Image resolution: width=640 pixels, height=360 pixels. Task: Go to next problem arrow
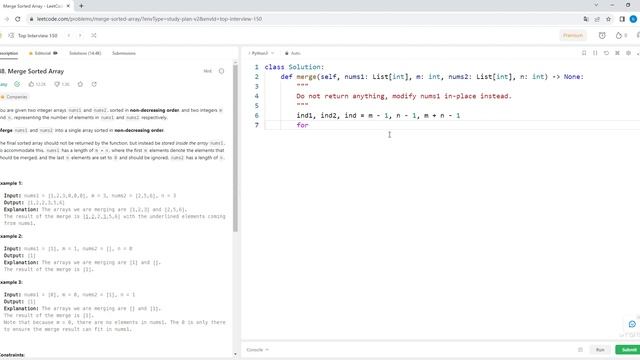coord(80,36)
